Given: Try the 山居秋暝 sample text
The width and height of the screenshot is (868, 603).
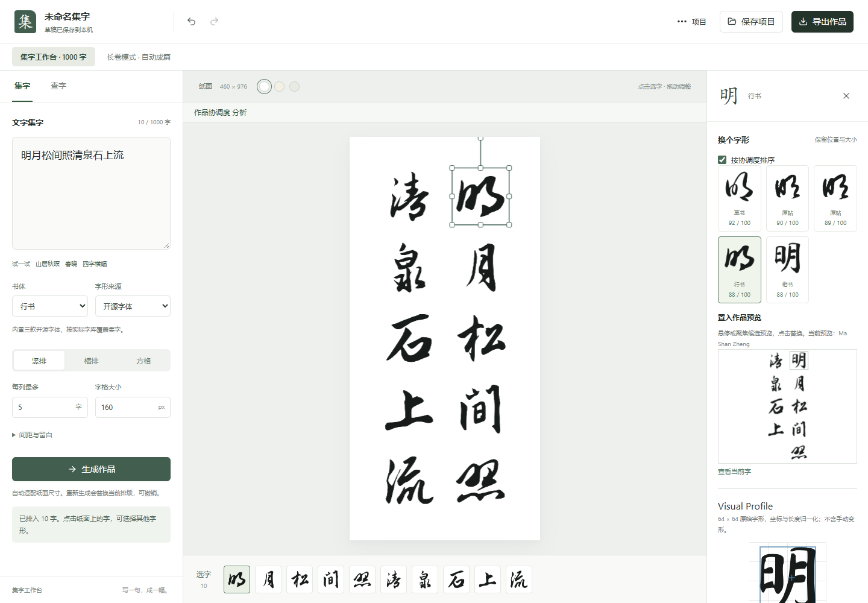Looking at the screenshot, I should (x=48, y=264).
